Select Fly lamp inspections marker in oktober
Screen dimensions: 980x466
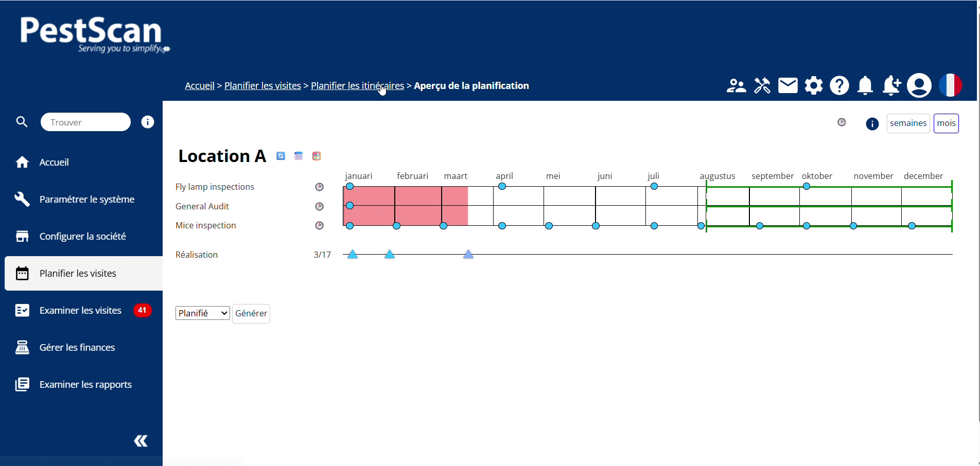coord(807,186)
